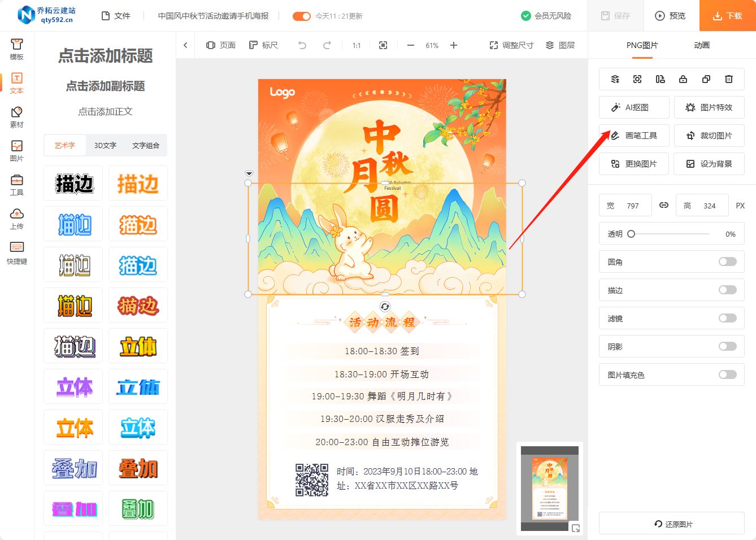Click 点击添加副标题 to add a subtitle
Screen dimensions: 756x540
(106, 86)
